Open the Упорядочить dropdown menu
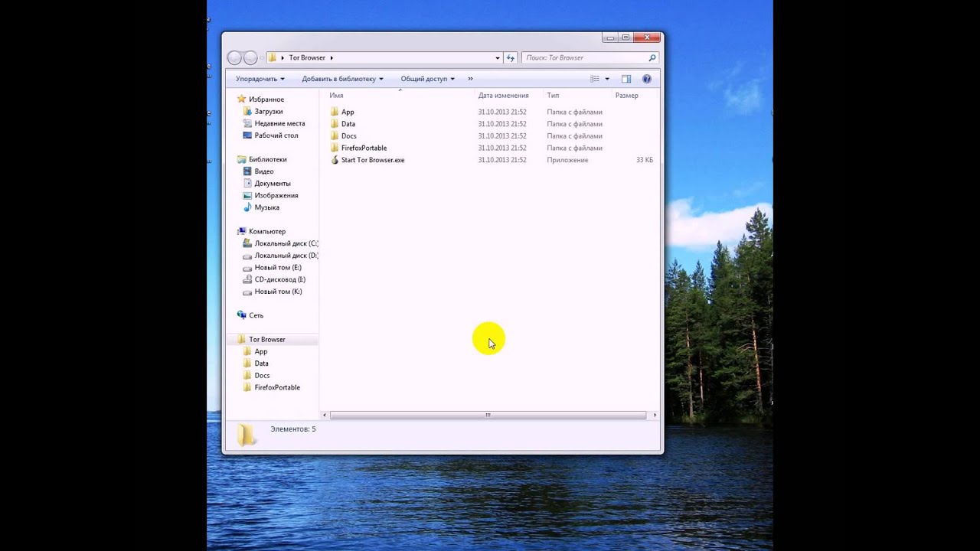980x551 pixels. point(260,79)
